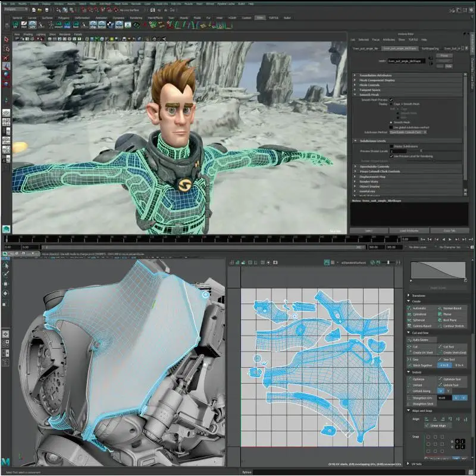This screenshot has width=476, height=476.
Task: Click the Cylindrical UV mapping icon
Action: tap(409, 314)
